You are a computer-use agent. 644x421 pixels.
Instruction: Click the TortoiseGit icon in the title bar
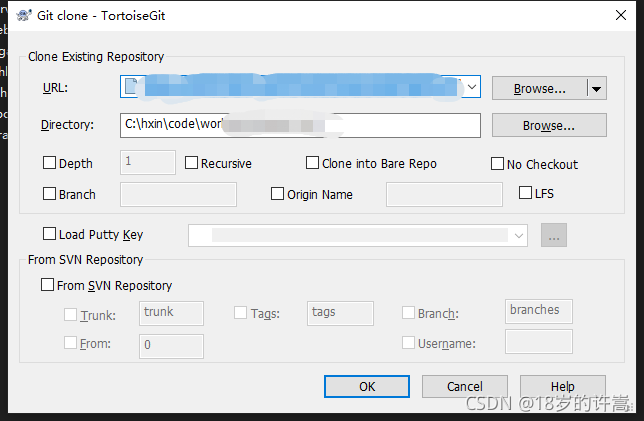pos(24,16)
